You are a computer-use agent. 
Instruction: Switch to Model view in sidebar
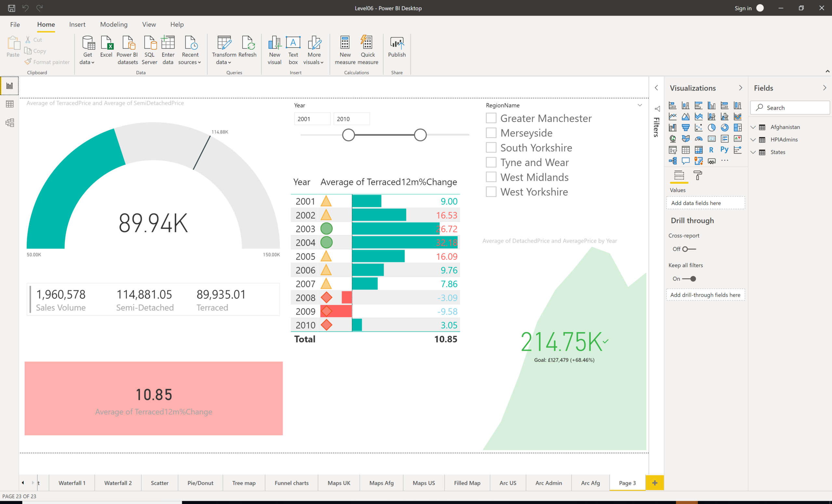click(10, 122)
